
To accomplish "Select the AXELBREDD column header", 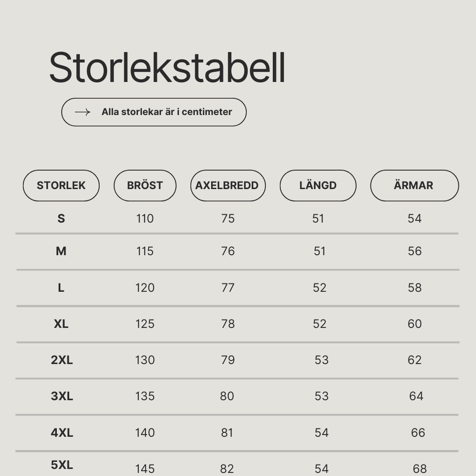I will pyautogui.click(x=228, y=186).
